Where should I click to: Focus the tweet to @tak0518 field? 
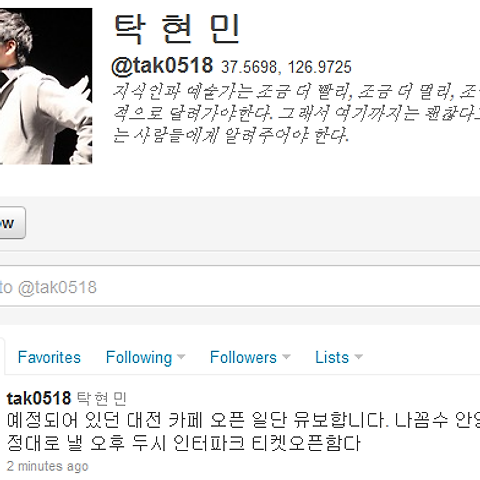[x=240, y=287]
